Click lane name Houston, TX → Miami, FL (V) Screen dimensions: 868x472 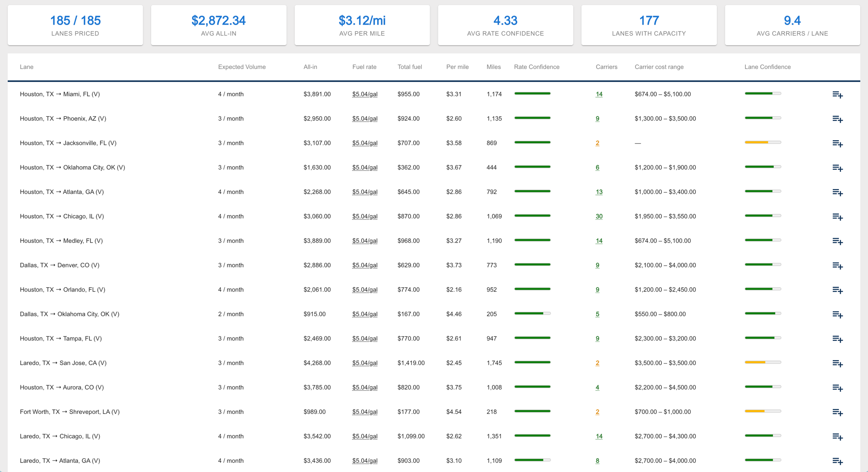pyautogui.click(x=60, y=94)
